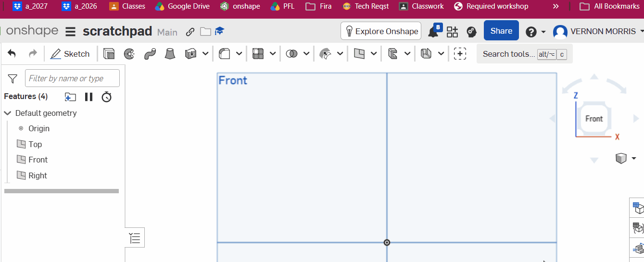Select the Fillet tool
This screenshot has height=262, width=644.
(224, 54)
